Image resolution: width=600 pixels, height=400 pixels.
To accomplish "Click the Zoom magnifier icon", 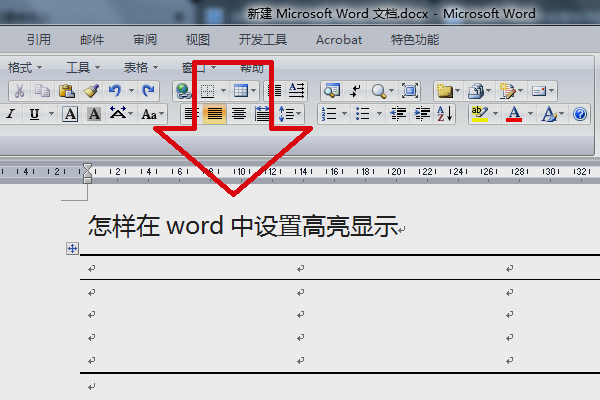I will (378, 91).
